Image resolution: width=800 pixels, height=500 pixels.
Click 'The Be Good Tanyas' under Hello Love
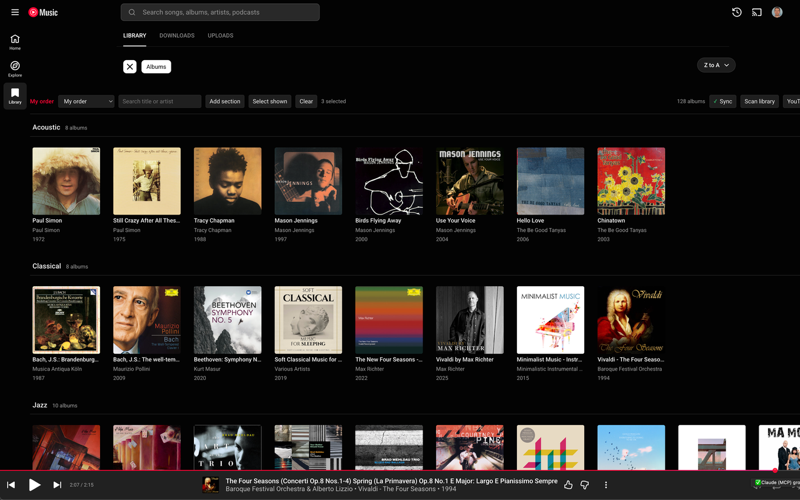(x=541, y=230)
